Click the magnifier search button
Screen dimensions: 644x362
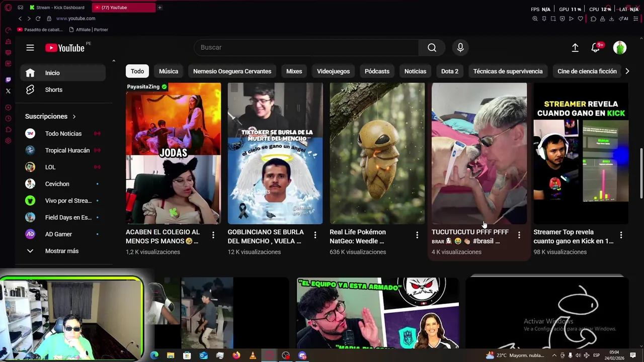[432, 47]
